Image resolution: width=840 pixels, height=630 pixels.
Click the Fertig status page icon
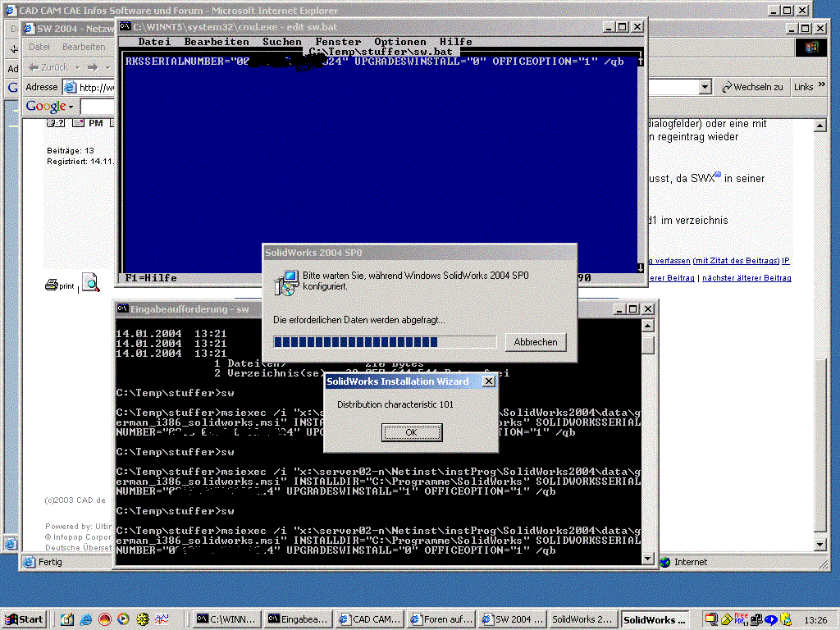pyautogui.click(x=29, y=562)
